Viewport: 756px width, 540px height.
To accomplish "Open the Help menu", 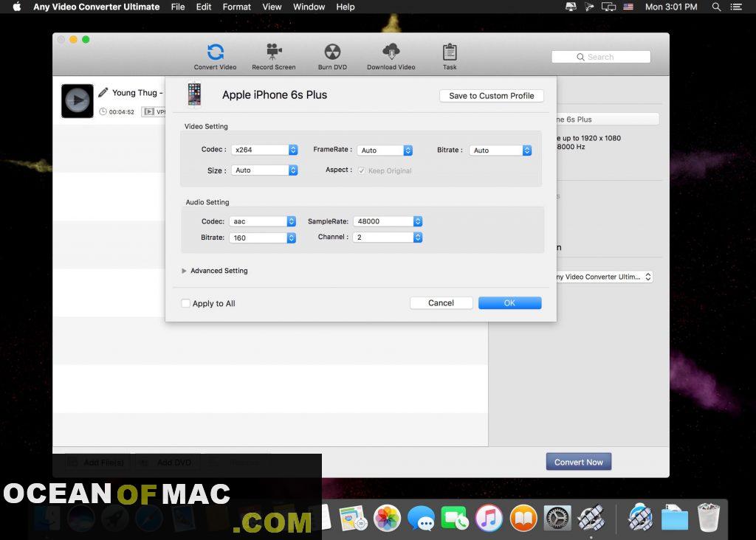I will tap(346, 7).
